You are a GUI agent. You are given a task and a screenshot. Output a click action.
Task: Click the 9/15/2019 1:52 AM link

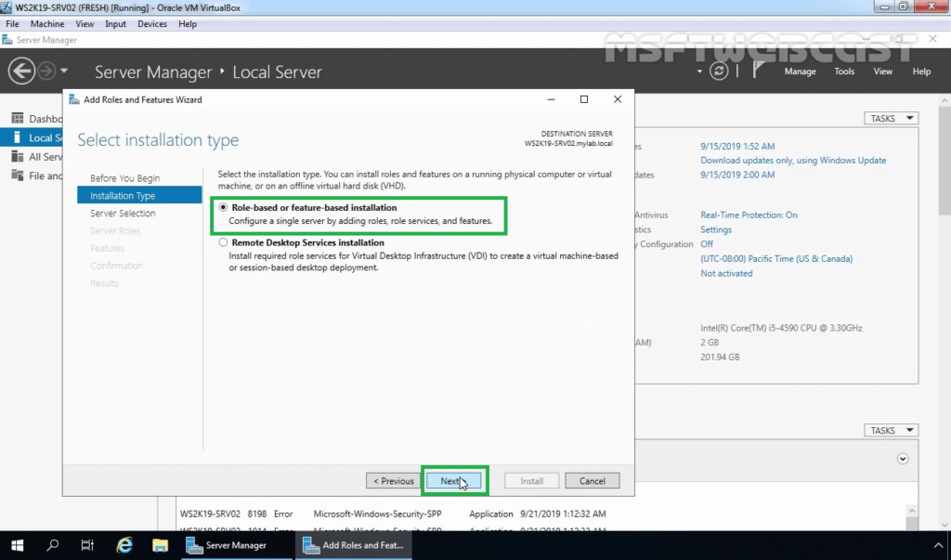(737, 146)
